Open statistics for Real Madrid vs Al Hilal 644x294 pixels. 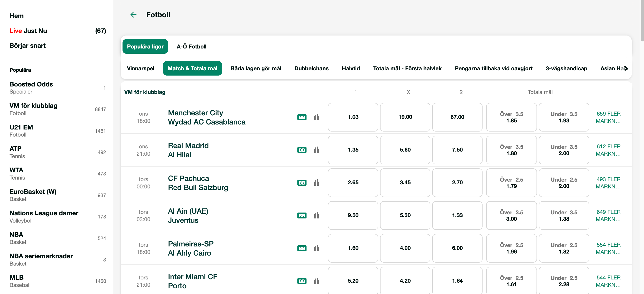pyautogui.click(x=317, y=150)
